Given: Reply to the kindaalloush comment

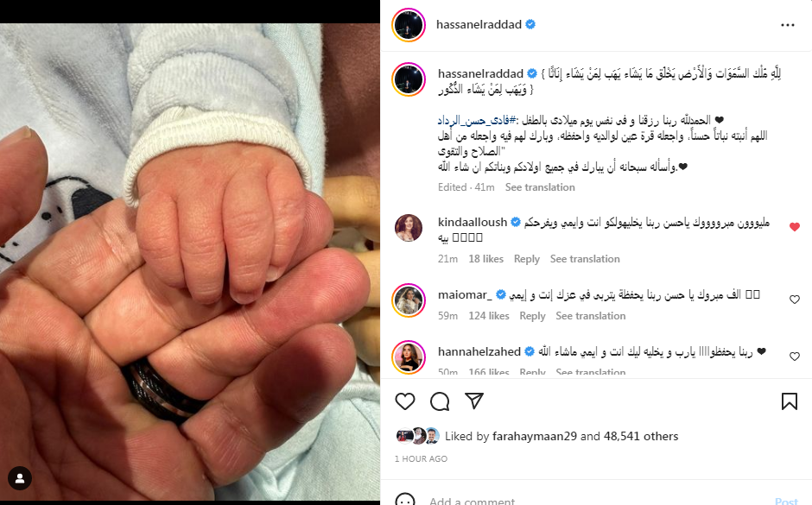Looking at the screenshot, I should (527, 259).
